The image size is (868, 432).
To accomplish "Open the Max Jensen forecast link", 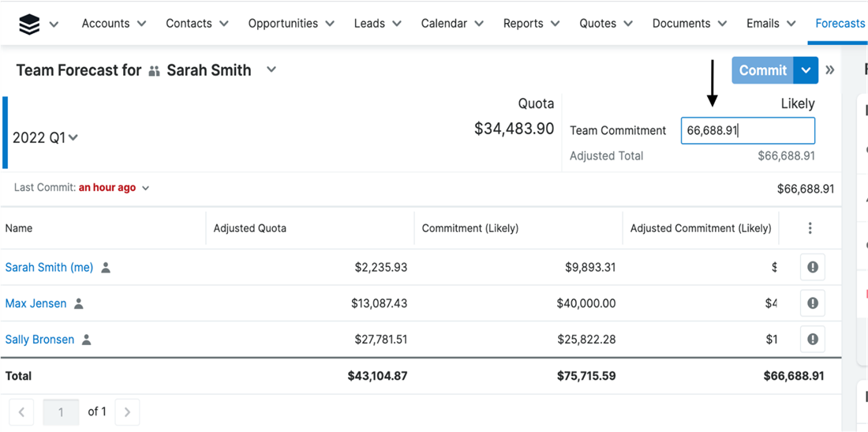I will tap(36, 304).
